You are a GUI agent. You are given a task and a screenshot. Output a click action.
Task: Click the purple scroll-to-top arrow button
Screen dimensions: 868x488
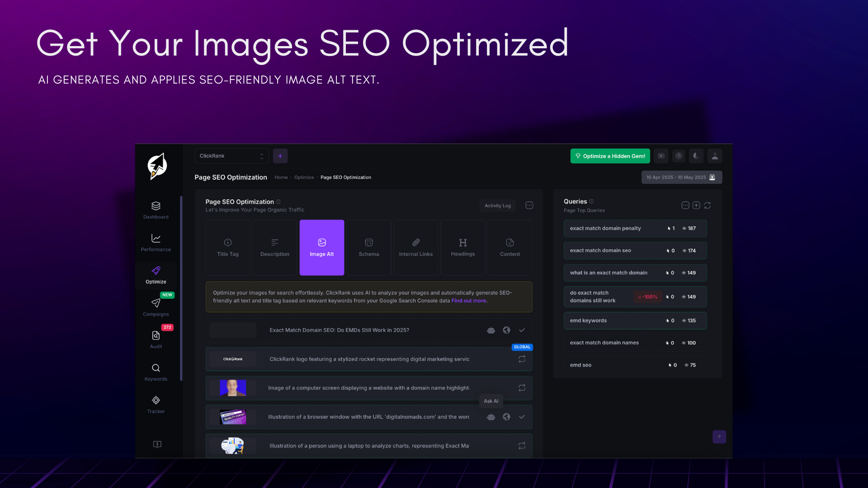(x=719, y=437)
